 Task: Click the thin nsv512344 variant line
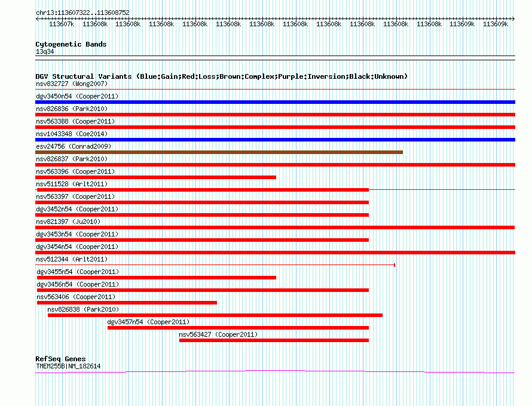(215, 264)
